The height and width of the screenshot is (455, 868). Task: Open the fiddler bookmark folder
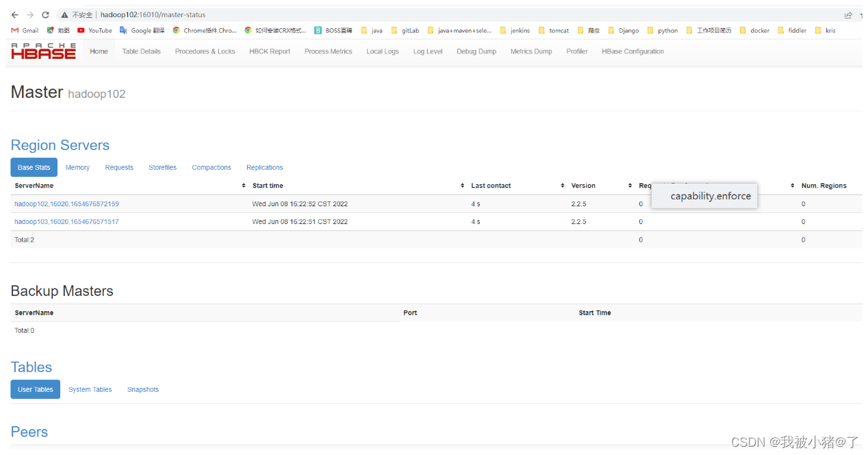(x=792, y=30)
